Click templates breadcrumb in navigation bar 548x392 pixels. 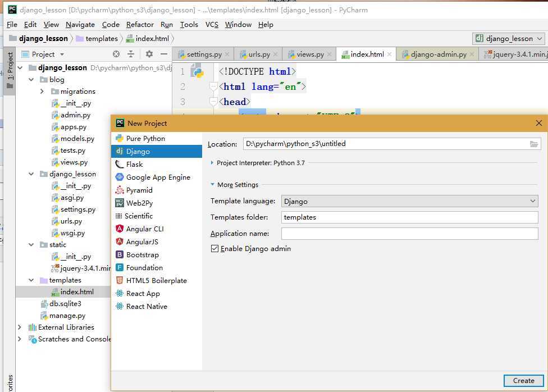(x=98, y=39)
